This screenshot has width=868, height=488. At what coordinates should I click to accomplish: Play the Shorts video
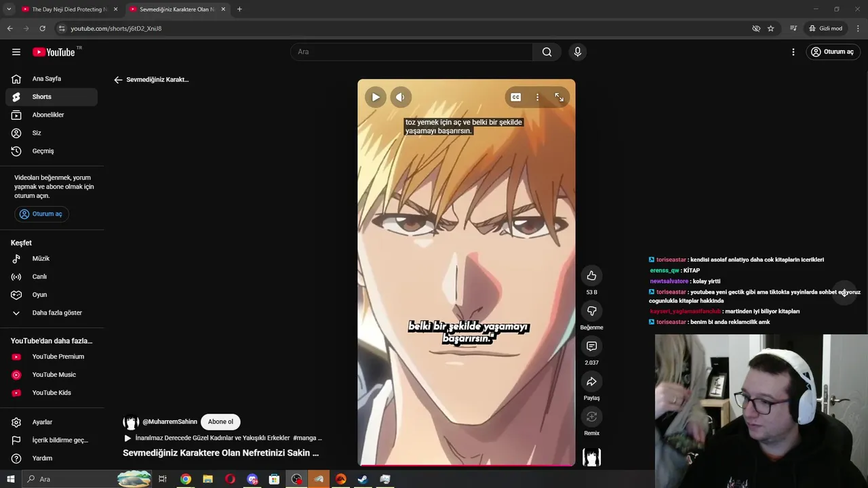click(x=375, y=97)
